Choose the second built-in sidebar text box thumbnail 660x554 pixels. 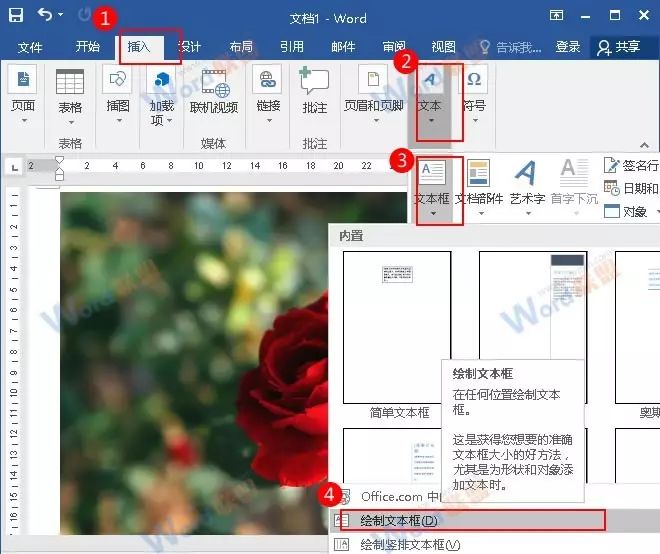click(532, 306)
